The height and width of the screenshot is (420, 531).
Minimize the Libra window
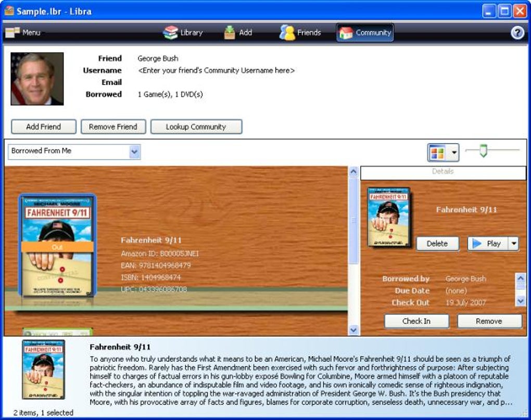coord(488,11)
